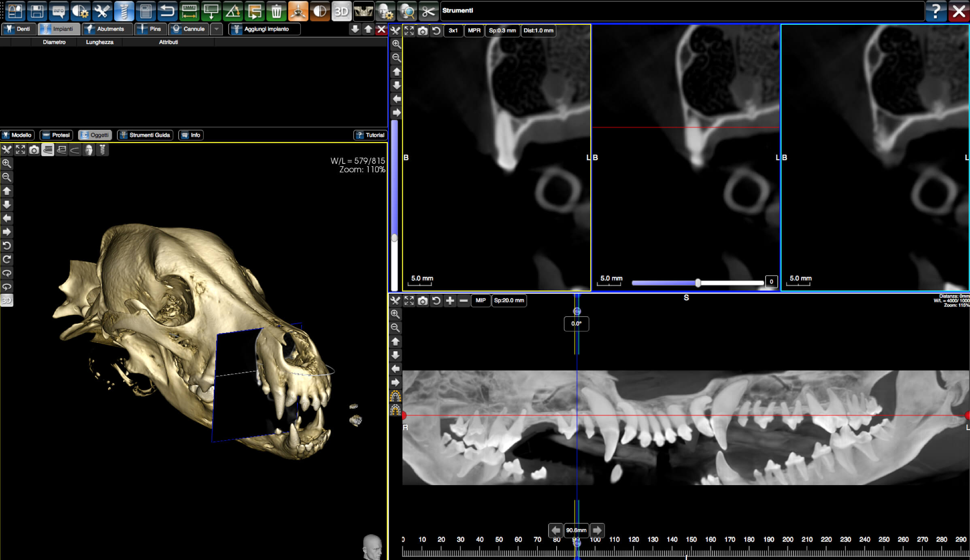The image size is (970, 560).
Task: Toggle the 3D button in skull view sidebar
Action: point(7,300)
